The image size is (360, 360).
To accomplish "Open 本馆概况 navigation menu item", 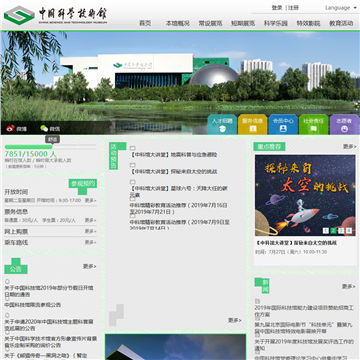I will [x=178, y=23].
